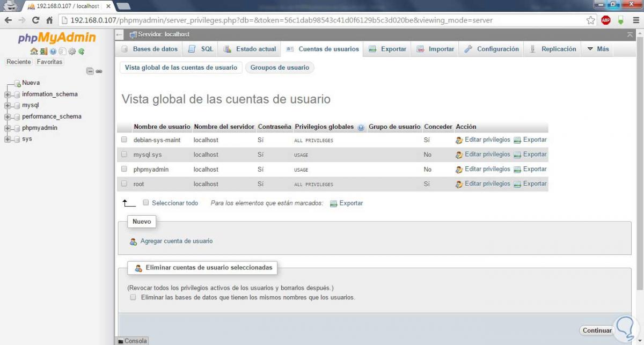Expand the mysql database node
The height and width of the screenshot is (345, 644).
click(8, 106)
